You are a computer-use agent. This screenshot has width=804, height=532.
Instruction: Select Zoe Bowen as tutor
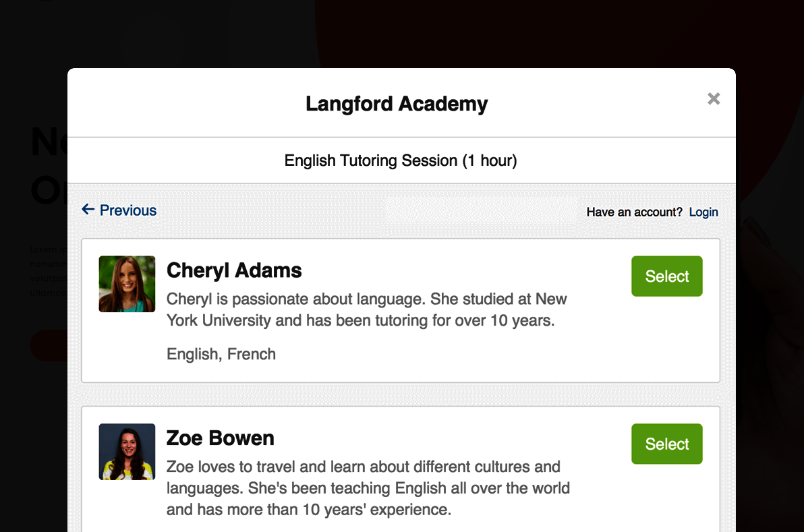(666, 444)
